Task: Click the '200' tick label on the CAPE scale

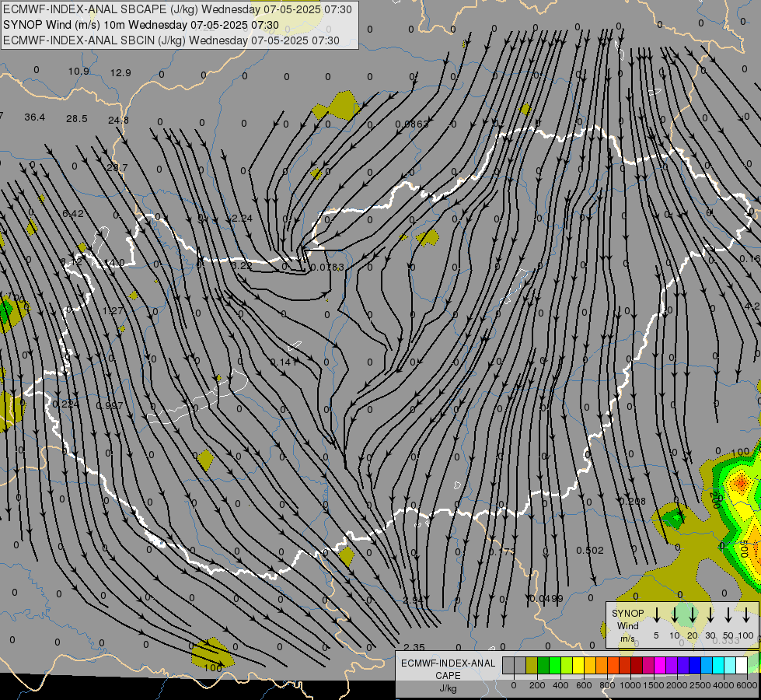Action: (537, 685)
